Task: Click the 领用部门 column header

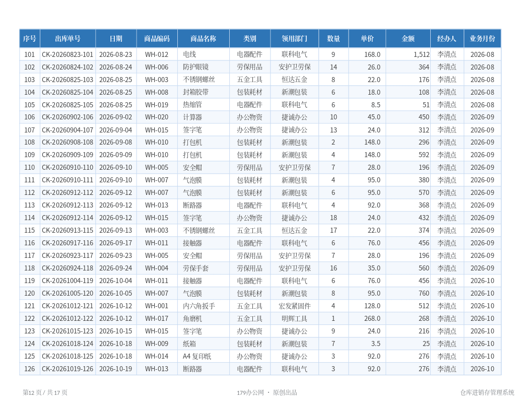Action: (x=294, y=39)
